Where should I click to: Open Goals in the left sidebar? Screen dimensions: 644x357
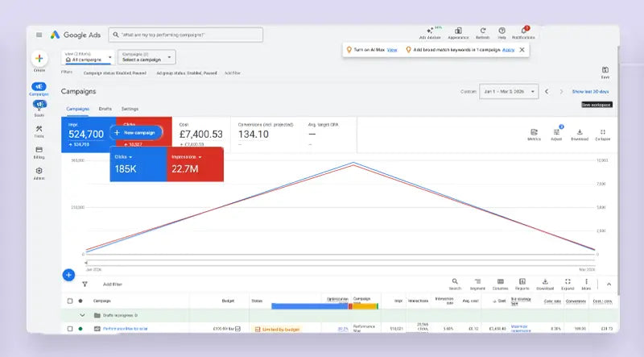click(39, 108)
